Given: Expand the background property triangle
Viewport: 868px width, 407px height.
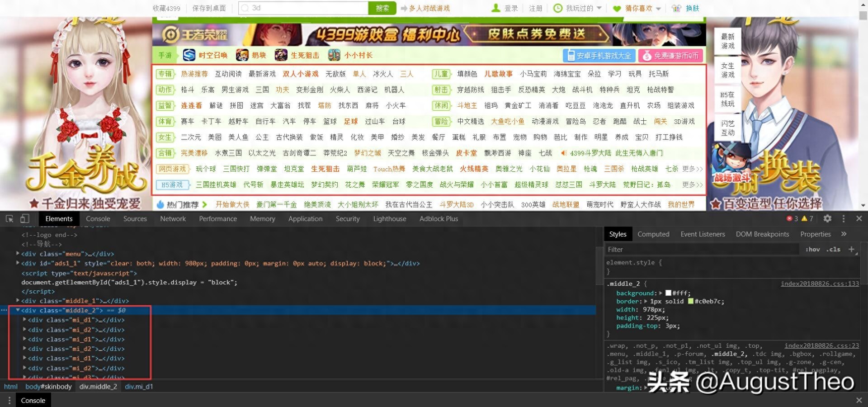Looking at the screenshot, I should coord(660,293).
